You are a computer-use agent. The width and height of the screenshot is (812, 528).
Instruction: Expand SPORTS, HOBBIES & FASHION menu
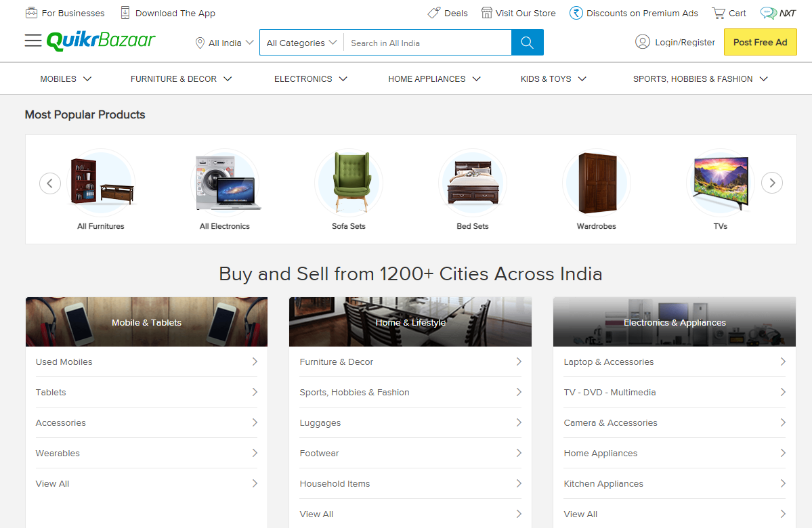click(x=700, y=79)
